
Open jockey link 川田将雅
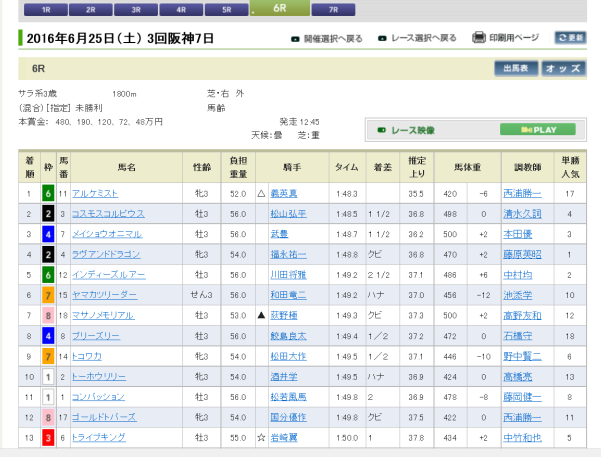[x=289, y=274]
